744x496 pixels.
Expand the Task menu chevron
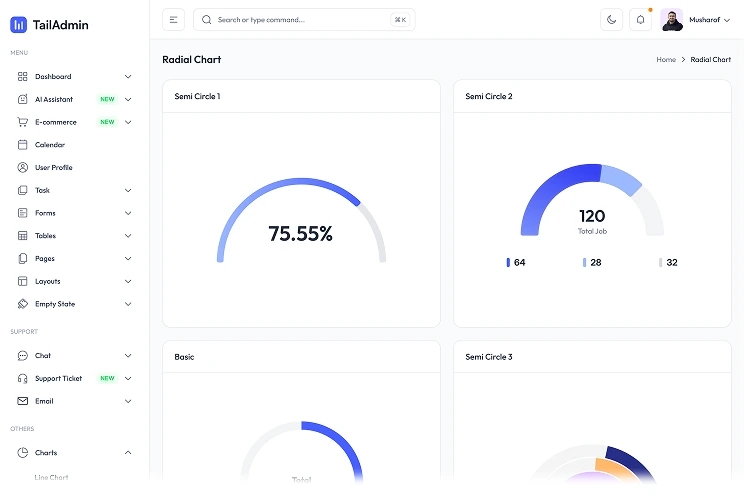[128, 190]
